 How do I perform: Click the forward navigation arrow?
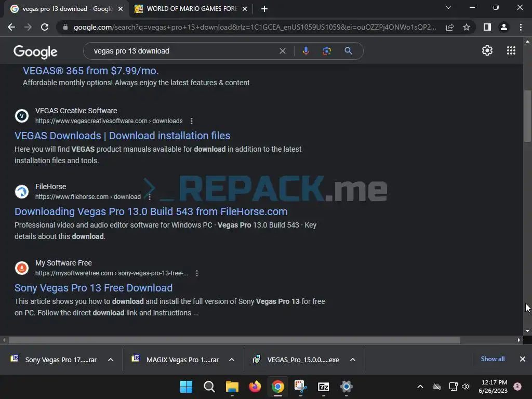[x=28, y=27]
